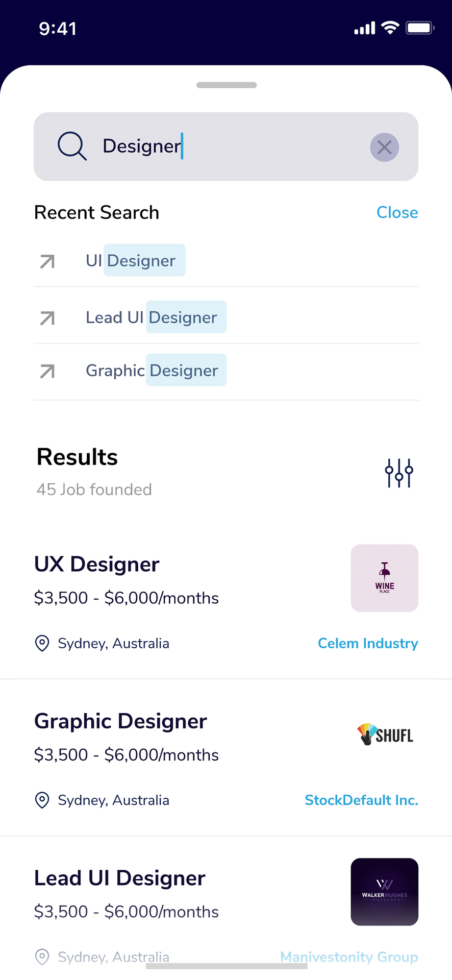This screenshot has height=980, width=452.
Task: Select recent search Lead UI Designer
Action: [x=152, y=317]
